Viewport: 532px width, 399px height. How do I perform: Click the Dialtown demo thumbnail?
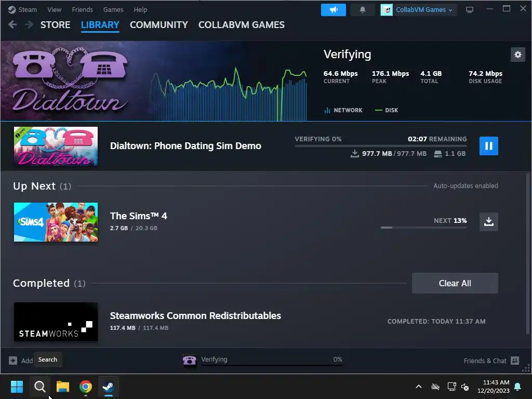[x=56, y=146]
